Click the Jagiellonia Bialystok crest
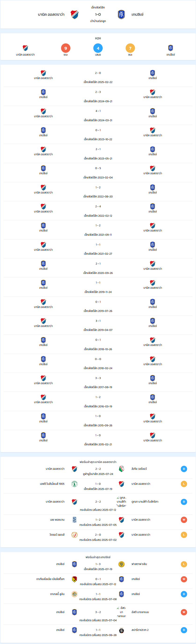This screenshot has height=644, width=196. click(75, 579)
